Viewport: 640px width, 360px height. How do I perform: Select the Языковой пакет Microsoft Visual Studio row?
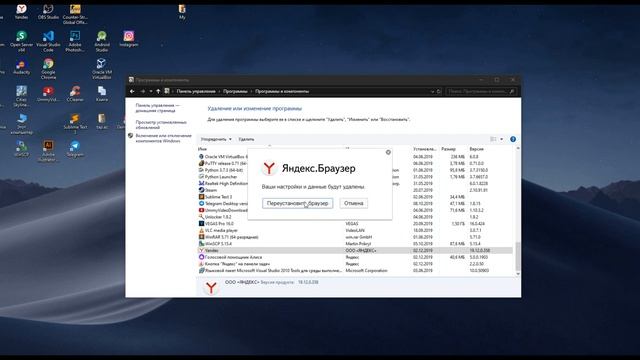(x=355, y=271)
